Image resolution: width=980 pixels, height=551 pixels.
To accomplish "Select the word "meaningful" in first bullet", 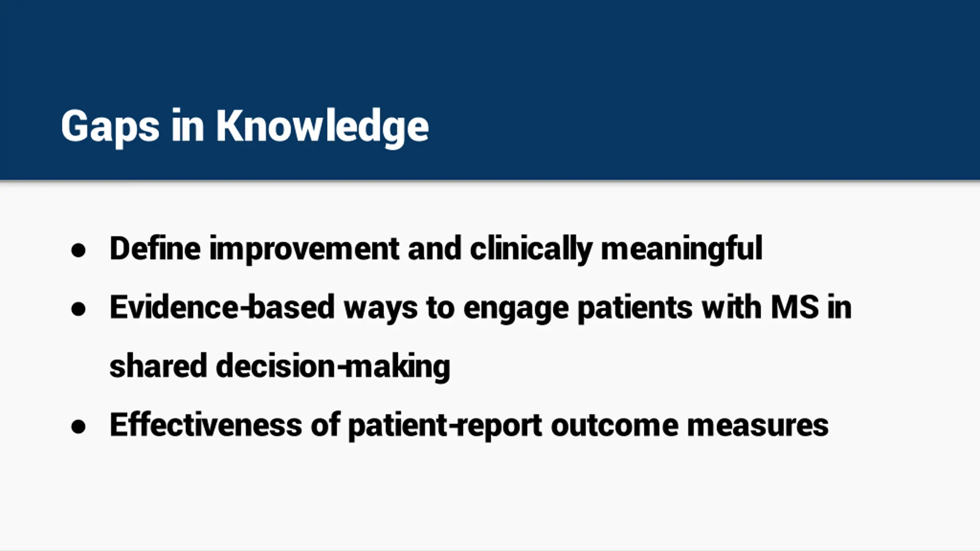I will coord(682,249).
